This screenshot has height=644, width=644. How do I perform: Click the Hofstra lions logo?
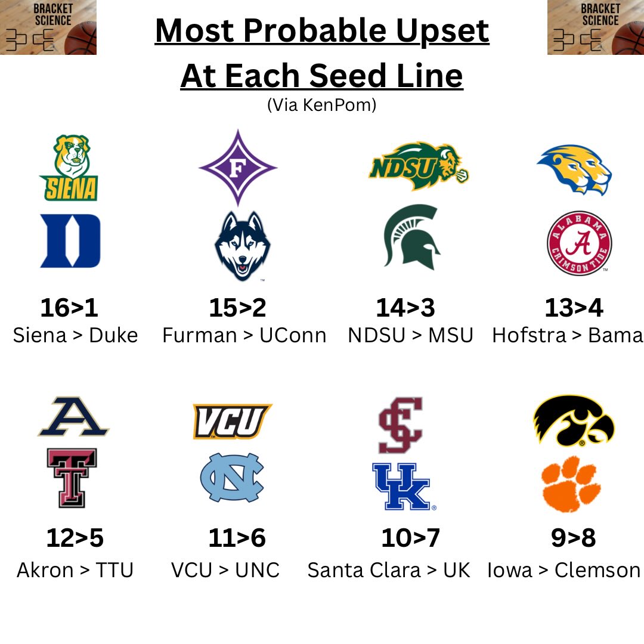[x=574, y=169]
